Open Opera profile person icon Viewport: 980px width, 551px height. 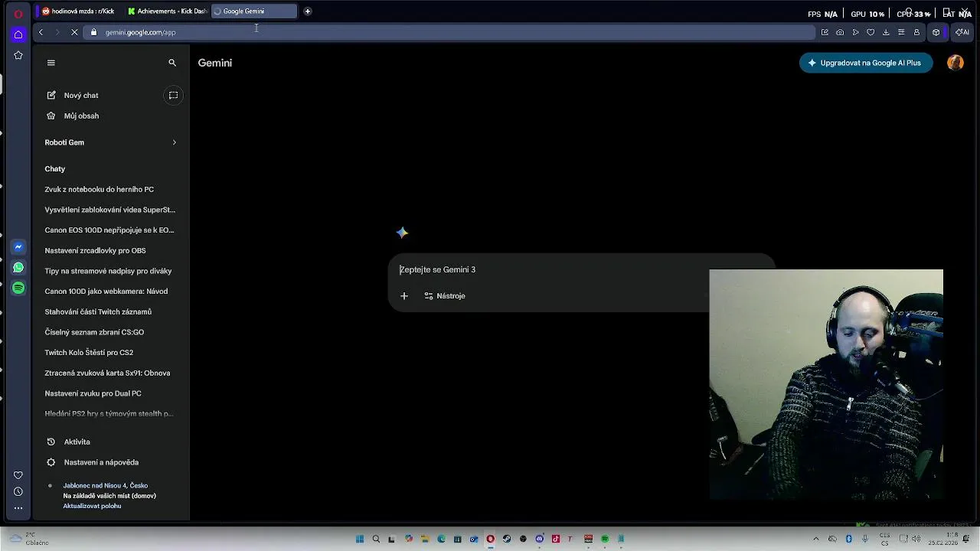click(x=916, y=32)
